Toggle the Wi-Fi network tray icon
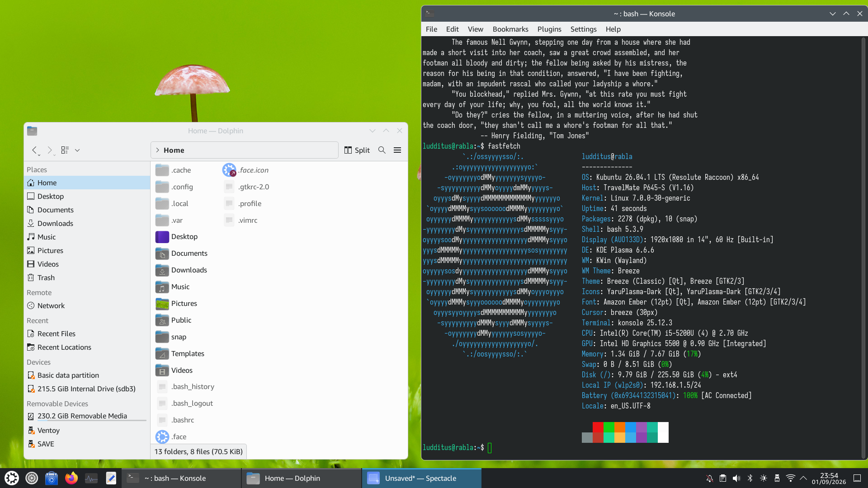The image size is (868, 488). (x=791, y=478)
